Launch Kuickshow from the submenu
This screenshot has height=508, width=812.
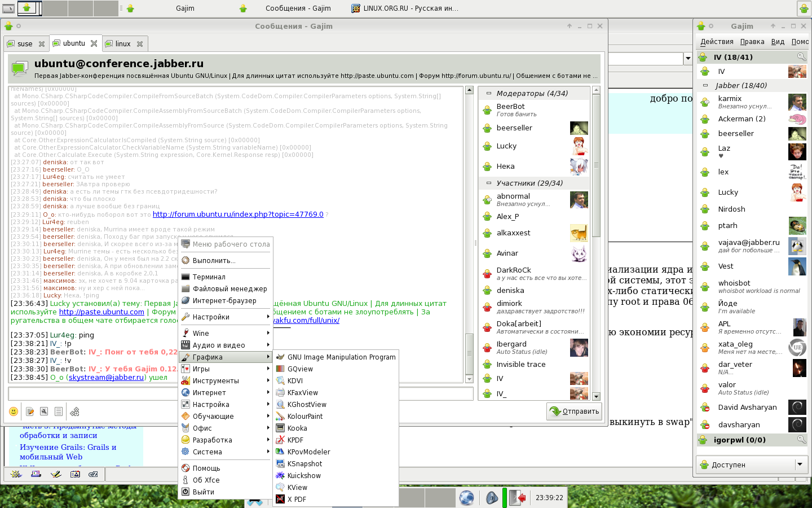click(x=336, y=475)
